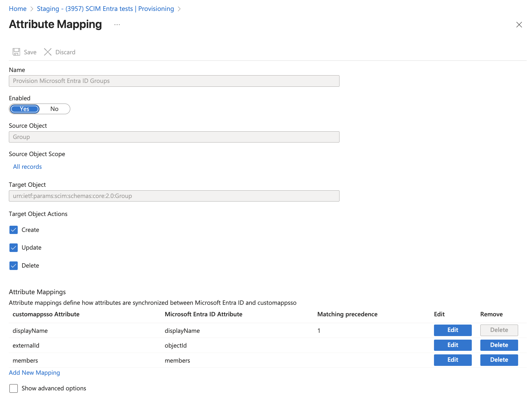Screen dimensions: 532x406
Task: Delete the externalId attribute mapping
Action: 499,345
